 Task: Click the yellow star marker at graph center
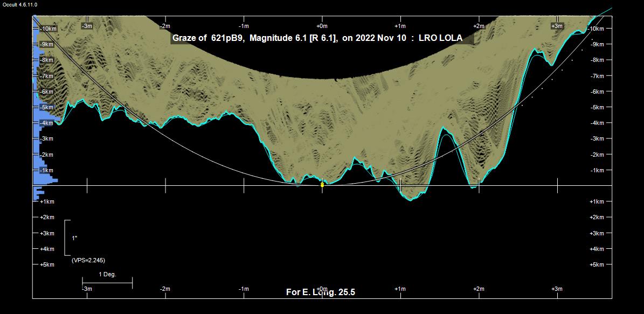(322, 185)
